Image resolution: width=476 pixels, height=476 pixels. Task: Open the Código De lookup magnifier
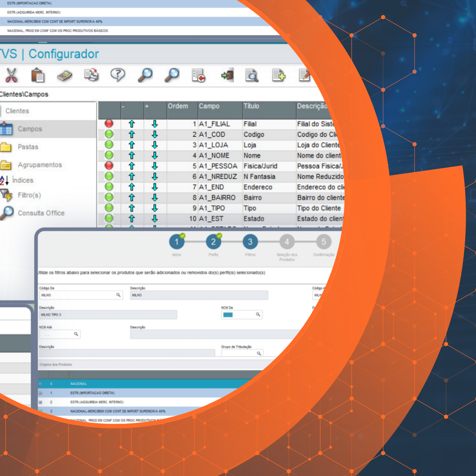(x=118, y=295)
